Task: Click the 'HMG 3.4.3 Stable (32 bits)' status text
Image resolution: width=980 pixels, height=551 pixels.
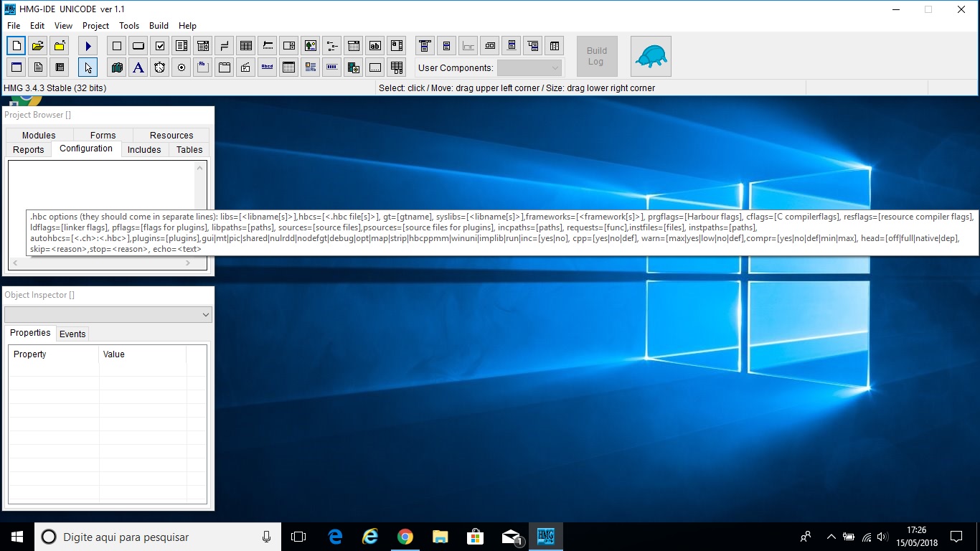Action: 55,88
